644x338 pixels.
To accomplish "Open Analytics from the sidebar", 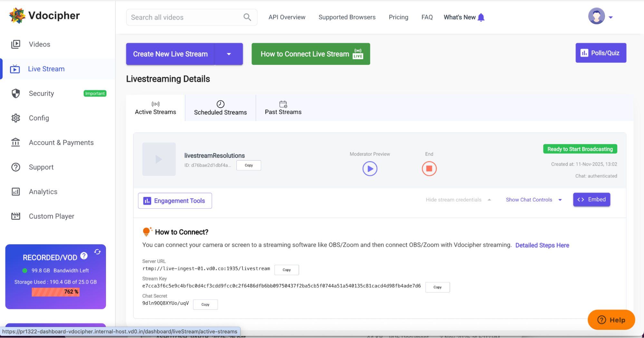I will point(43,192).
